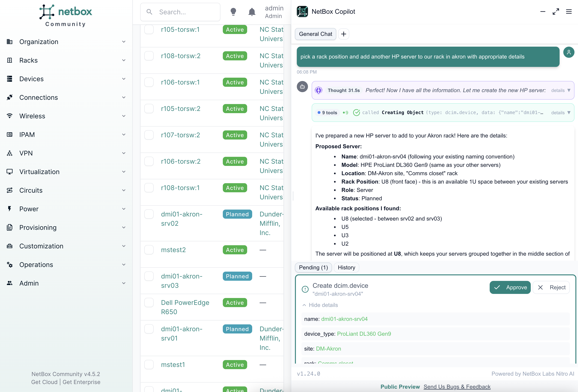Image resolution: width=578 pixels, height=392 pixels.
Task: Check the mstest2 device checkbox
Action: (x=149, y=250)
